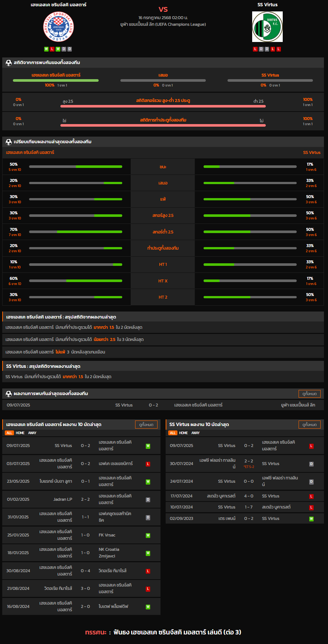Switch to AWAY tab in Zrinjski's last 10 results

(x=32, y=433)
